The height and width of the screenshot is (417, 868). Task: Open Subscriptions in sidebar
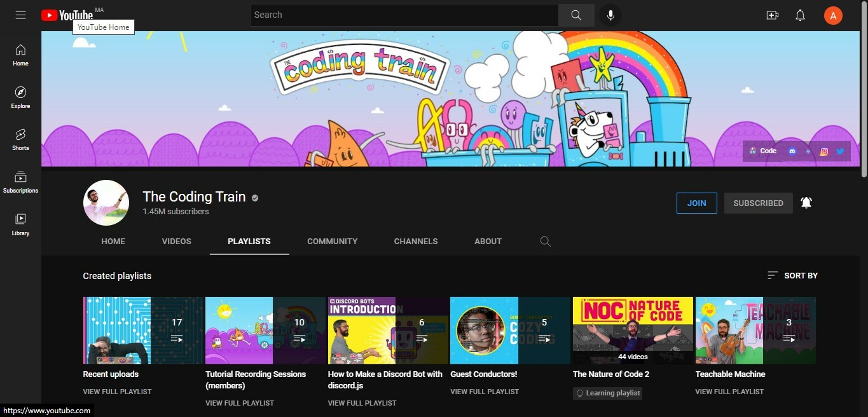coord(20,182)
